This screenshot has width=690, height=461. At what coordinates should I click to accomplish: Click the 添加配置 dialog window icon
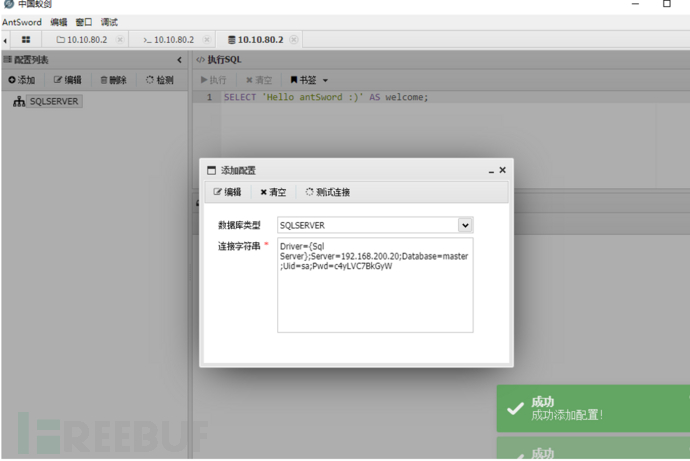[x=212, y=170]
